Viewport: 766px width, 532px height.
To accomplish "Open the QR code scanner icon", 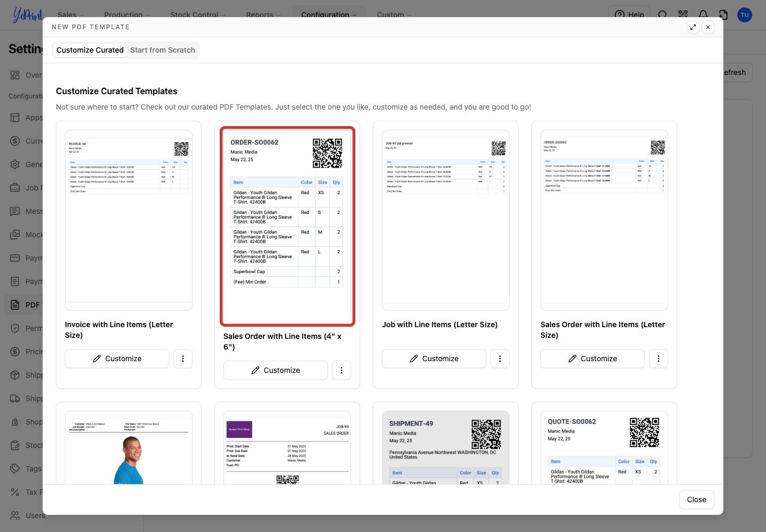I will click(683, 15).
